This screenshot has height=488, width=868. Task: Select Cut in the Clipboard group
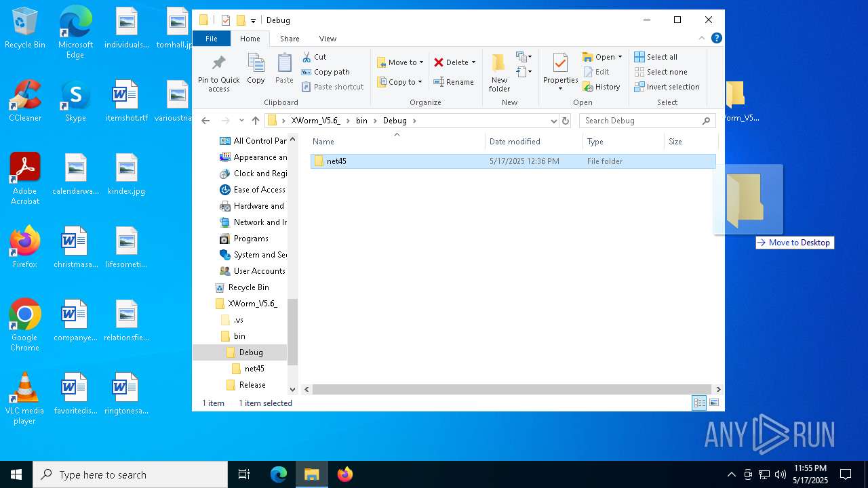pos(314,57)
